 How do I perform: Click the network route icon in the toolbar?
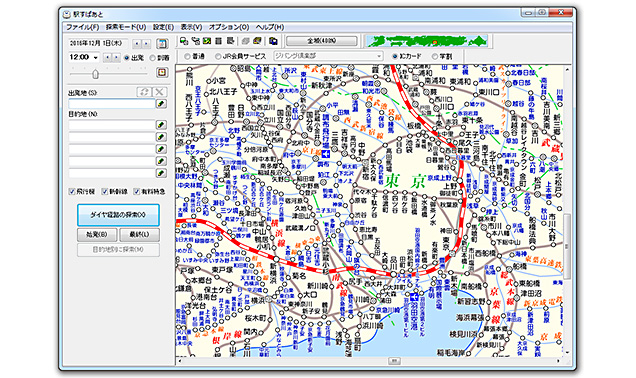pos(196,41)
